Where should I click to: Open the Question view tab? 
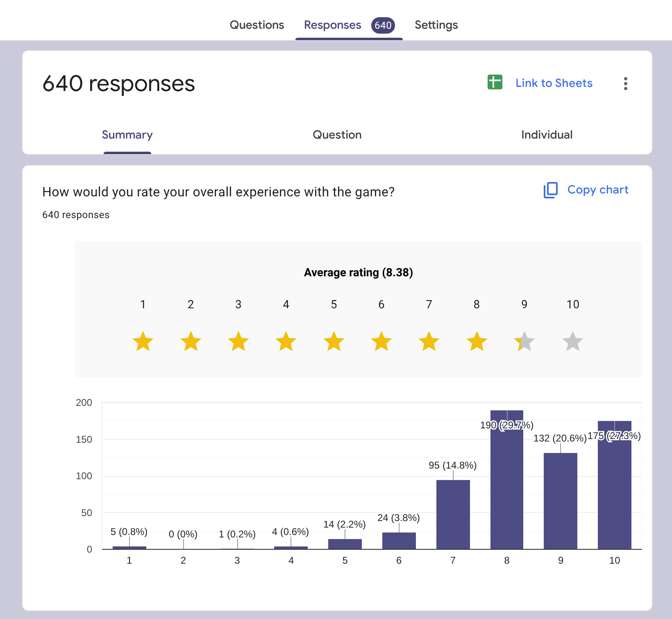(337, 135)
